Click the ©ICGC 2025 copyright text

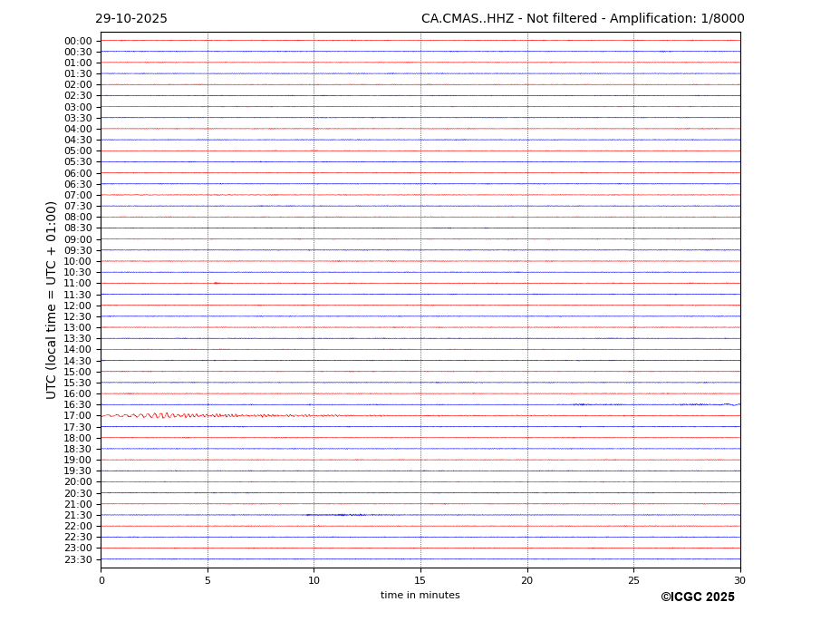697,597
